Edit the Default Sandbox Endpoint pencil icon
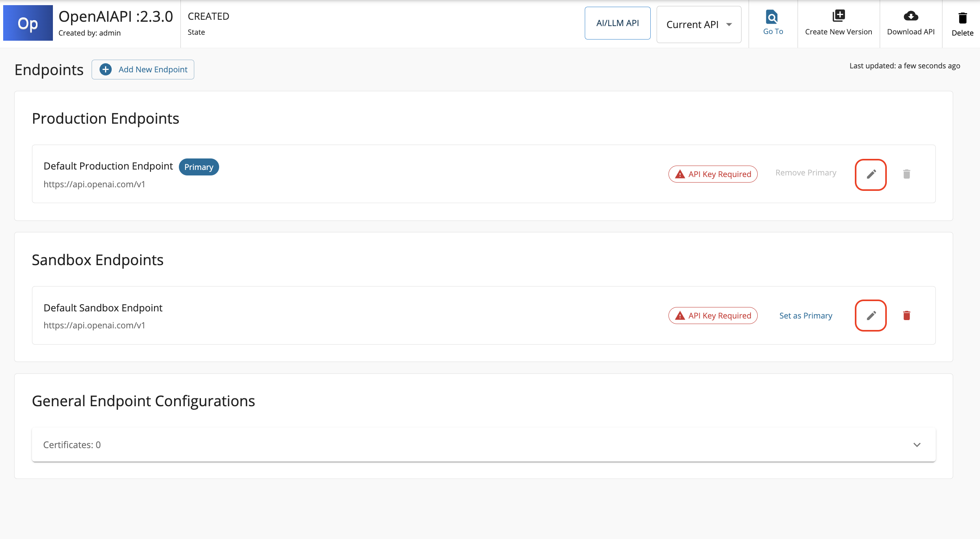Screen dimensions: 980x539 (x=871, y=315)
